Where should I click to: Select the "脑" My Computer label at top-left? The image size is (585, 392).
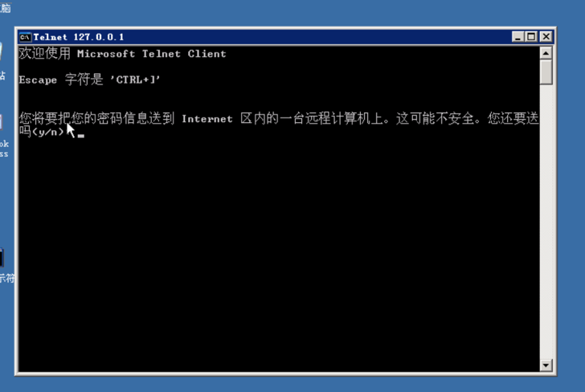click(x=5, y=7)
